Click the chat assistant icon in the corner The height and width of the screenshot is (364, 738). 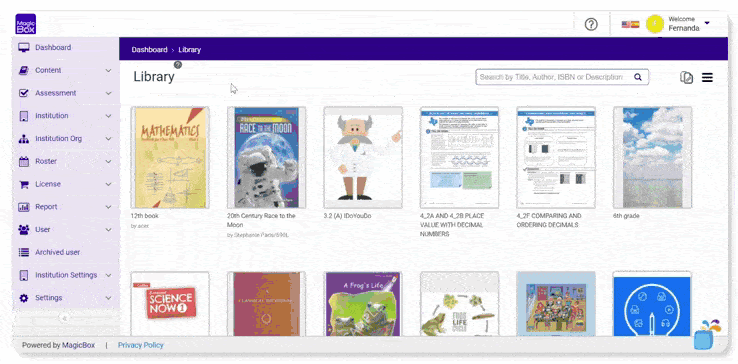click(x=705, y=335)
